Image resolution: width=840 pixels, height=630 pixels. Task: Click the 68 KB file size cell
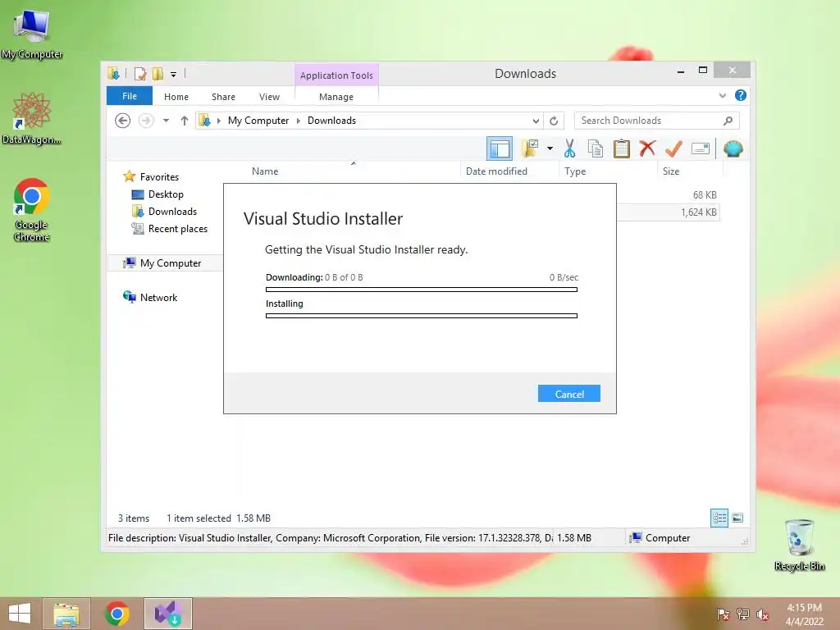[705, 195]
